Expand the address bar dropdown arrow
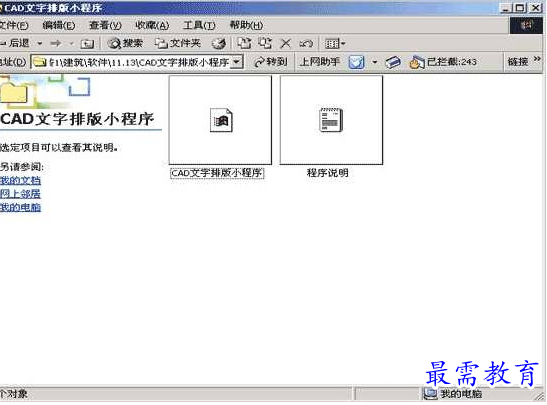This screenshot has width=547, height=405. [x=237, y=62]
